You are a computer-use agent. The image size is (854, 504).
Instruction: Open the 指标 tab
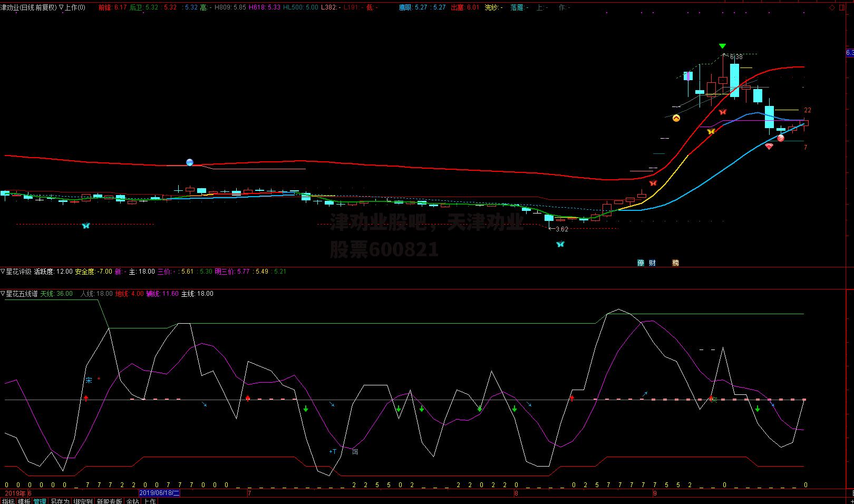point(8,501)
